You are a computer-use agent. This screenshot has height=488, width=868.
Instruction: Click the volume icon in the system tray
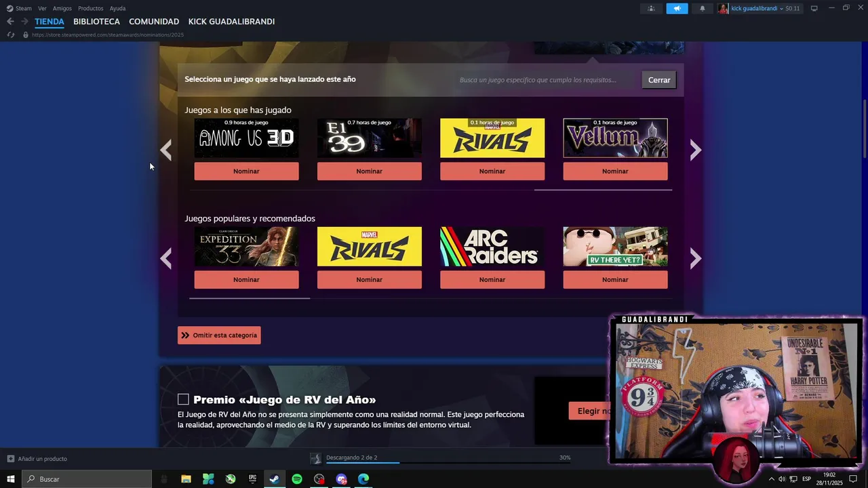[782, 479]
